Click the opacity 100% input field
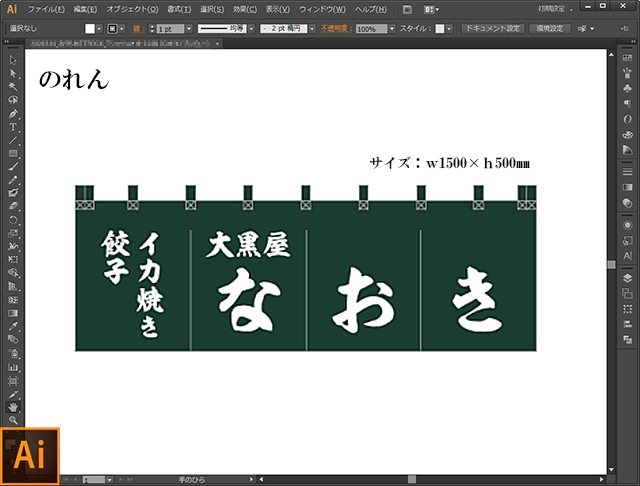640x486 pixels. coord(369,29)
